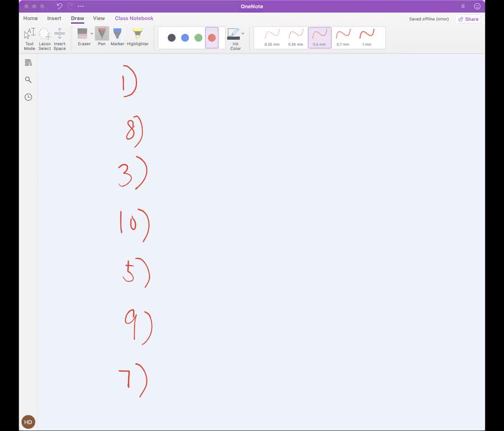
Task: Click the Share button
Action: (x=468, y=19)
